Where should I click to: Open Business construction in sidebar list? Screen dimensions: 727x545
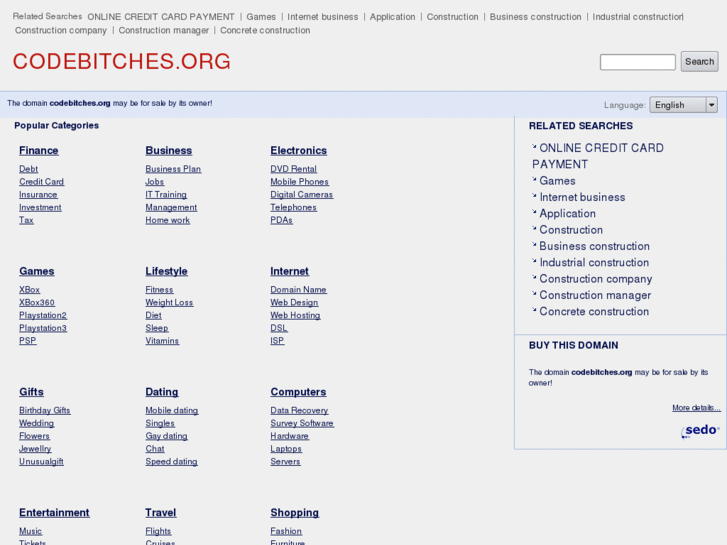pos(594,246)
